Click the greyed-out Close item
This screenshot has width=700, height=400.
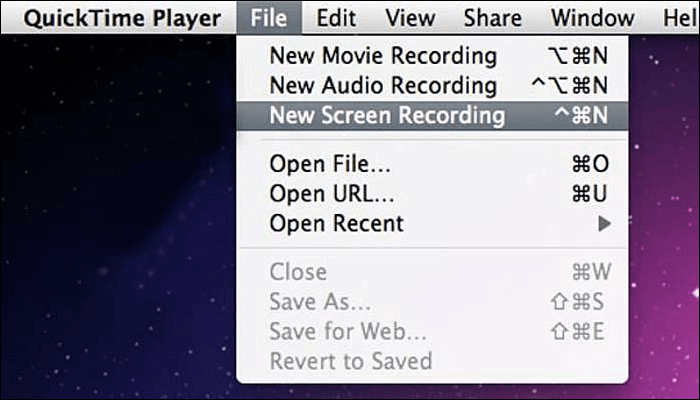click(298, 272)
